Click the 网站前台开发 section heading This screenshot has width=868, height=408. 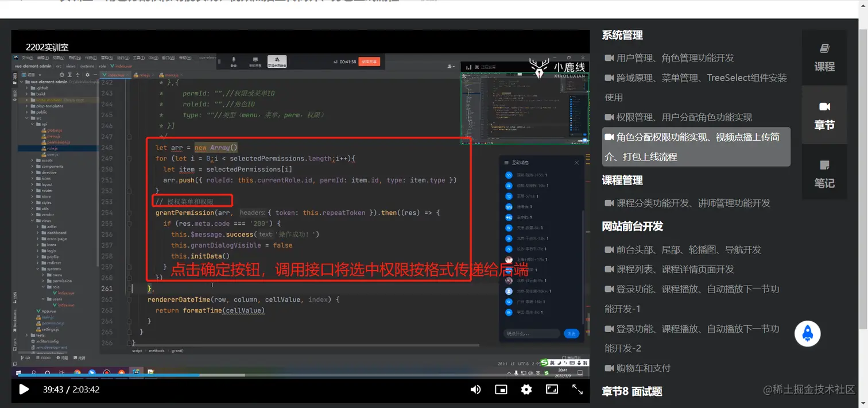click(x=633, y=226)
